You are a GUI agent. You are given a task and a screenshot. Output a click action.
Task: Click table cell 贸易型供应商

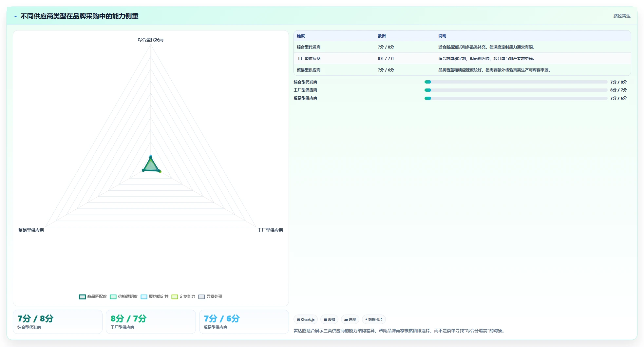click(x=309, y=70)
